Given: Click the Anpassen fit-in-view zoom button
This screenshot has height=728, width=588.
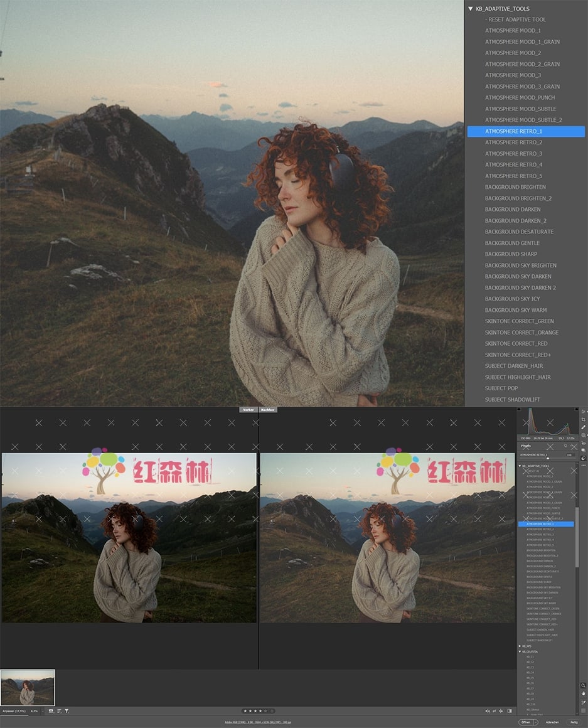Looking at the screenshot, I should [14, 711].
